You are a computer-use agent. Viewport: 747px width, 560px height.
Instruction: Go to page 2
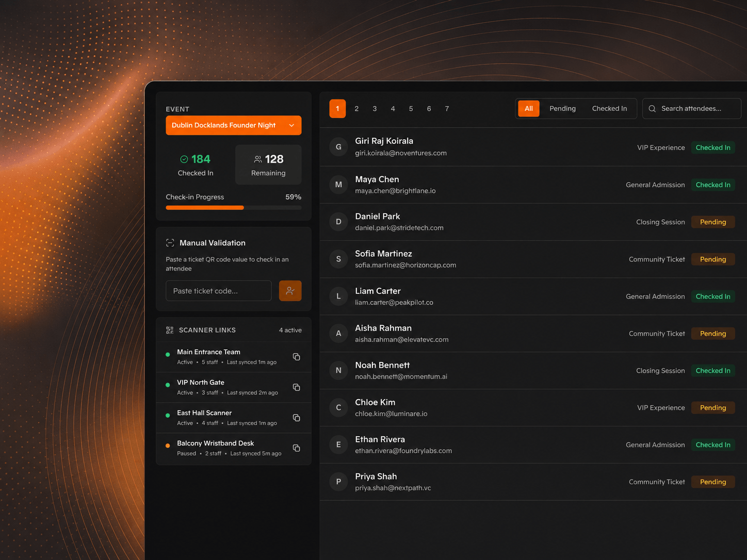point(356,109)
